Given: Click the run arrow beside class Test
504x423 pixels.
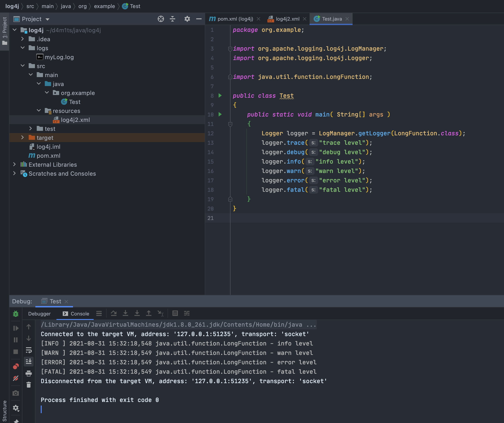Looking at the screenshot, I should click(x=220, y=95).
